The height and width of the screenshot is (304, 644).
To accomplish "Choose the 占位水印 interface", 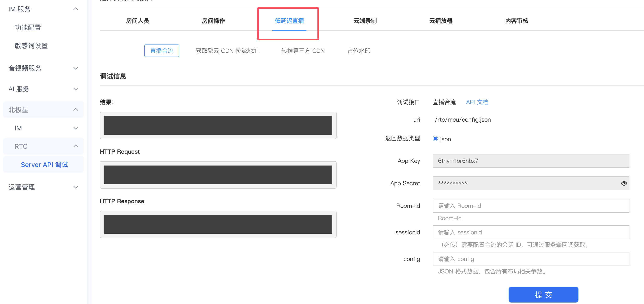I will click(359, 51).
